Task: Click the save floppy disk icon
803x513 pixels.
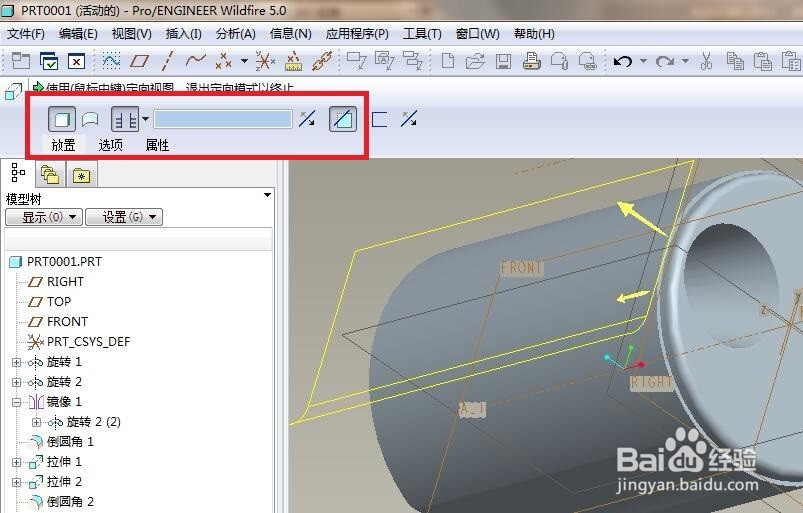Action: (503, 62)
